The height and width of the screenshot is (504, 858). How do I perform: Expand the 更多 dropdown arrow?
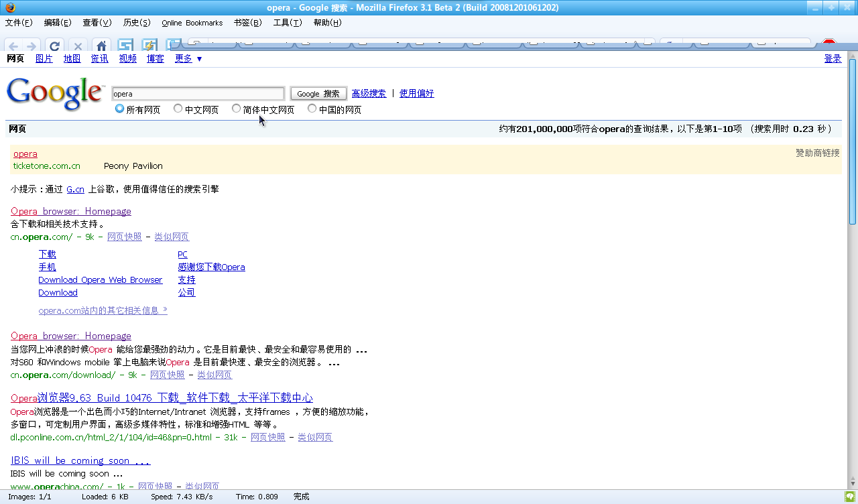[199, 59]
